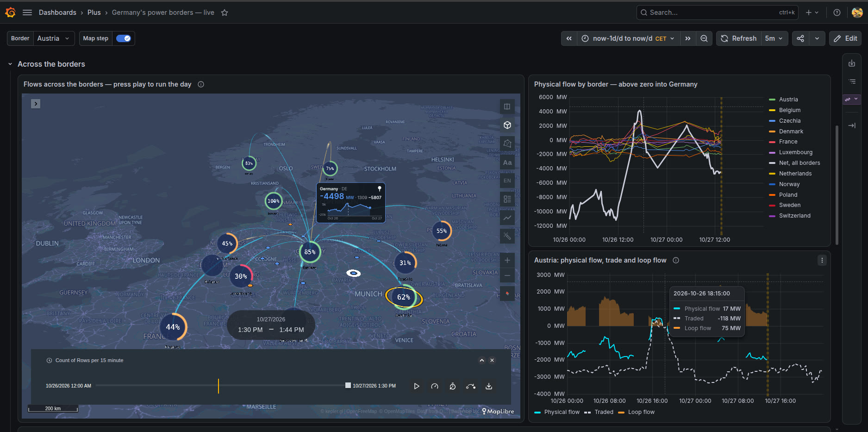The width and height of the screenshot is (868, 432).
Task: Zoom out the time range magnifier
Action: point(704,38)
